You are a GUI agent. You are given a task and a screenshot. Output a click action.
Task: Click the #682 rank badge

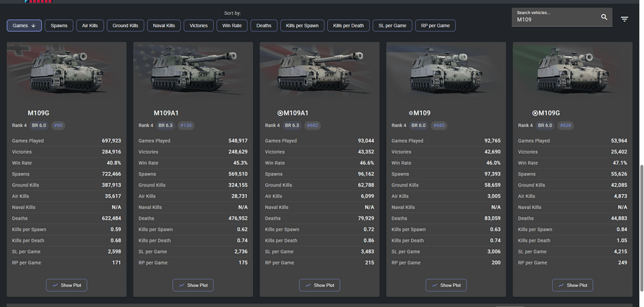click(312, 126)
